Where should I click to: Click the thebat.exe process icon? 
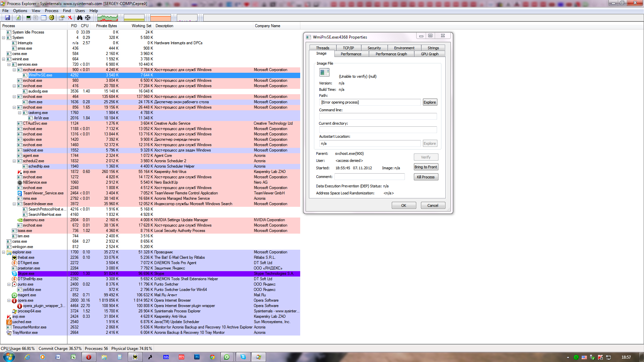[14, 257]
